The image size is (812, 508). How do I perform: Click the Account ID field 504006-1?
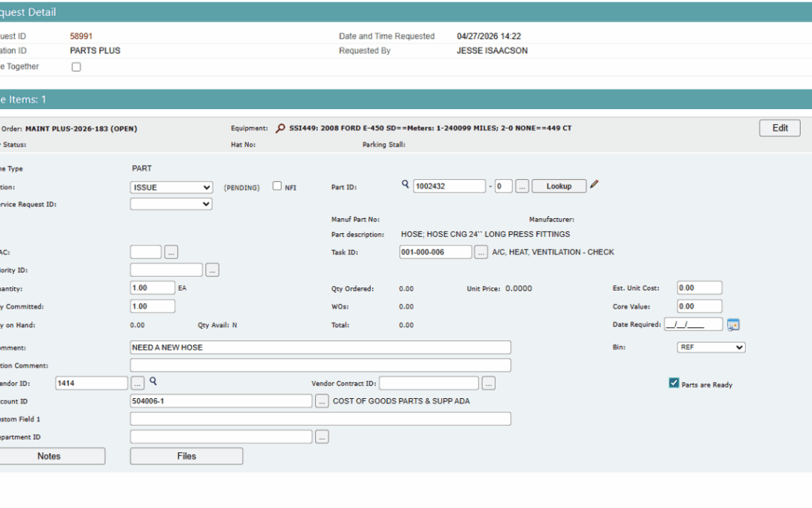tap(221, 401)
